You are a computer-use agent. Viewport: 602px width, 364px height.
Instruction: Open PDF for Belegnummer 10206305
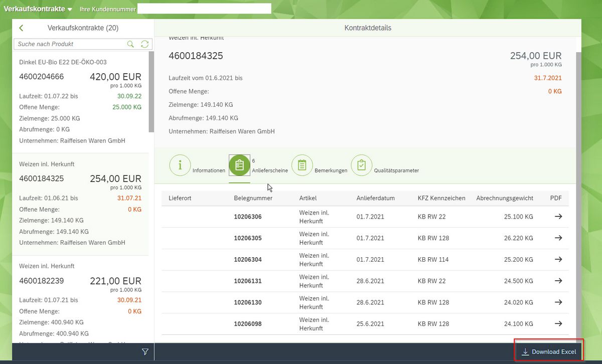coord(558,238)
